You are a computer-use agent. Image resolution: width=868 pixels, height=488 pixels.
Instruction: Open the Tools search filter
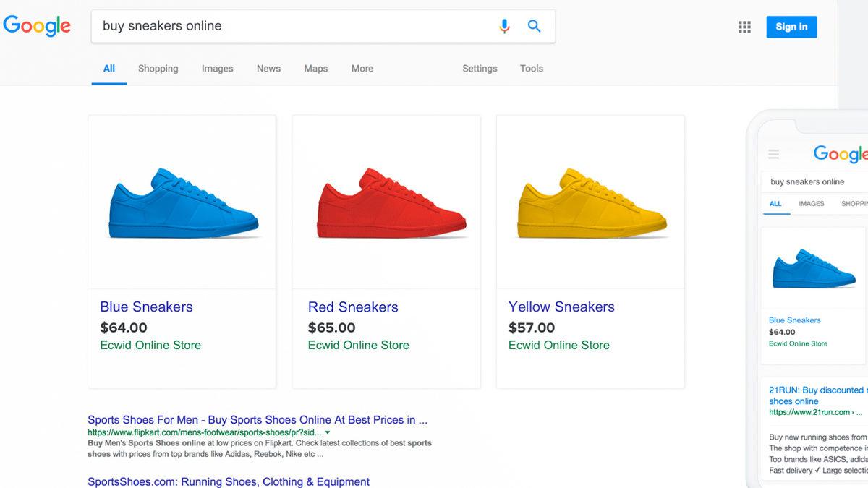click(x=531, y=69)
